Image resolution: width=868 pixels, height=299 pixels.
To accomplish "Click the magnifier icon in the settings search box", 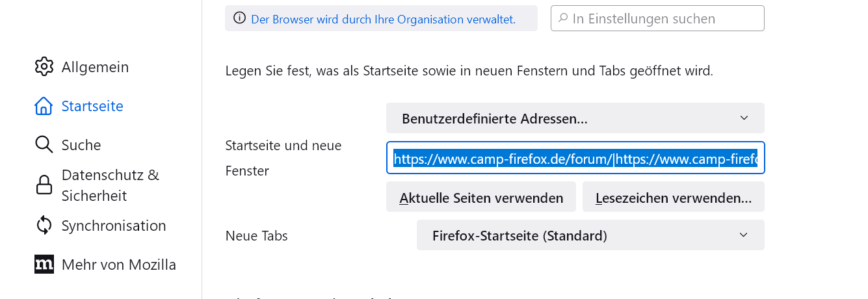I will 563,19.
